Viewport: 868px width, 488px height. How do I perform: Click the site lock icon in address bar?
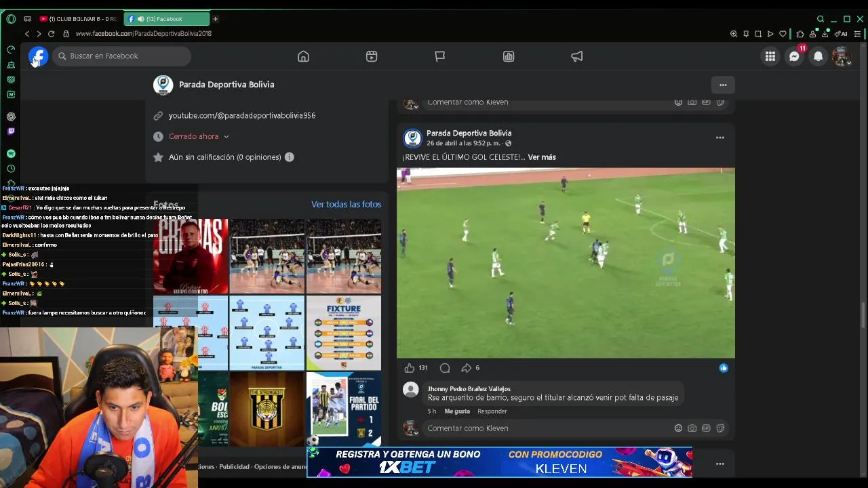(66, 34)
